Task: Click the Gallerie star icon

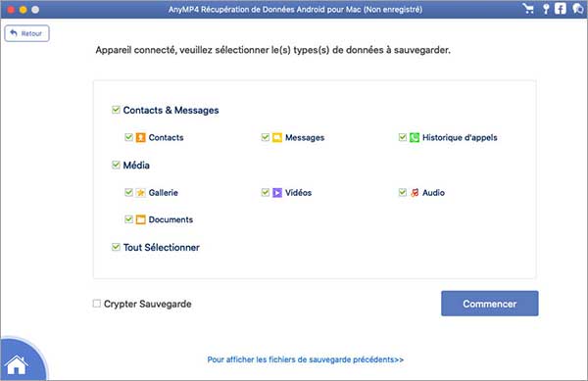Action: (140, 193)
